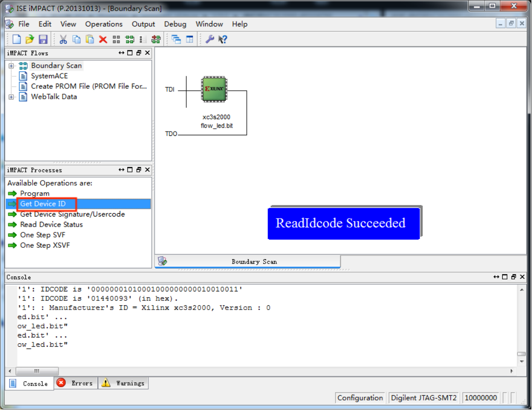Viewport: 532px width, 410px height.
Task: Open the Warnings tab
Action: 123,383
